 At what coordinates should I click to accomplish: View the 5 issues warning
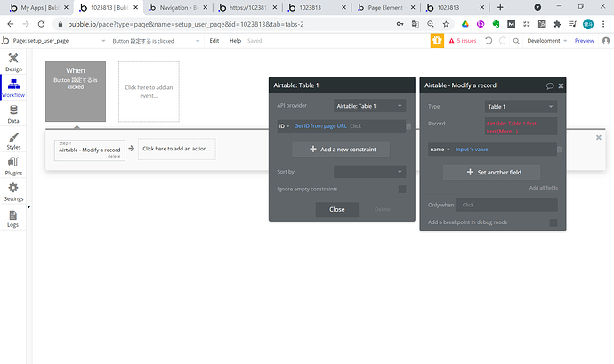pos(463,41)
